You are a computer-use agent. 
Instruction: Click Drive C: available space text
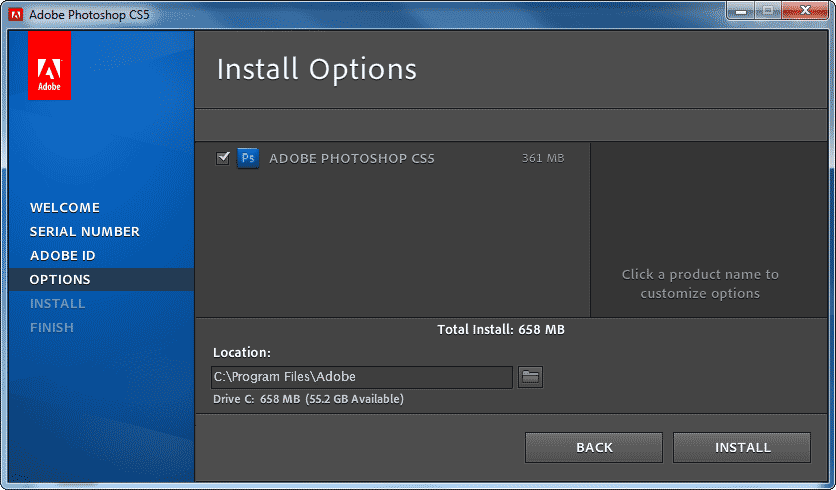pyautogui.click(x=308, y=399)
